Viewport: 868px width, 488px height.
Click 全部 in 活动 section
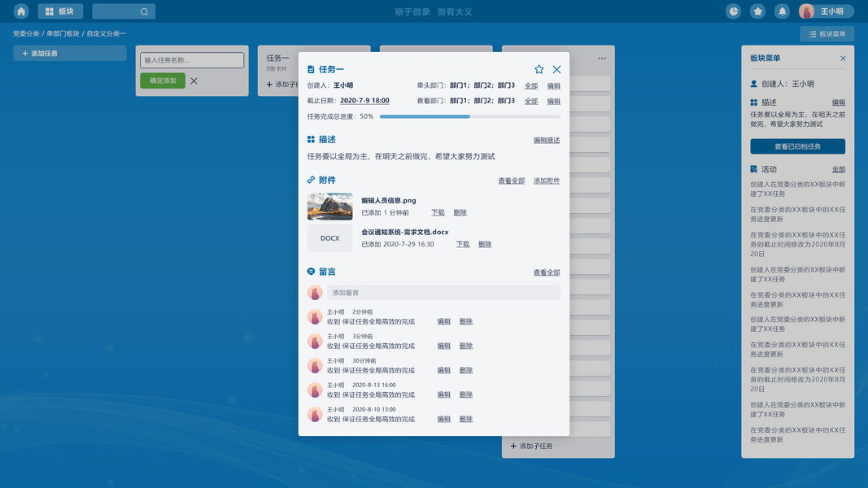pos(839,169)
